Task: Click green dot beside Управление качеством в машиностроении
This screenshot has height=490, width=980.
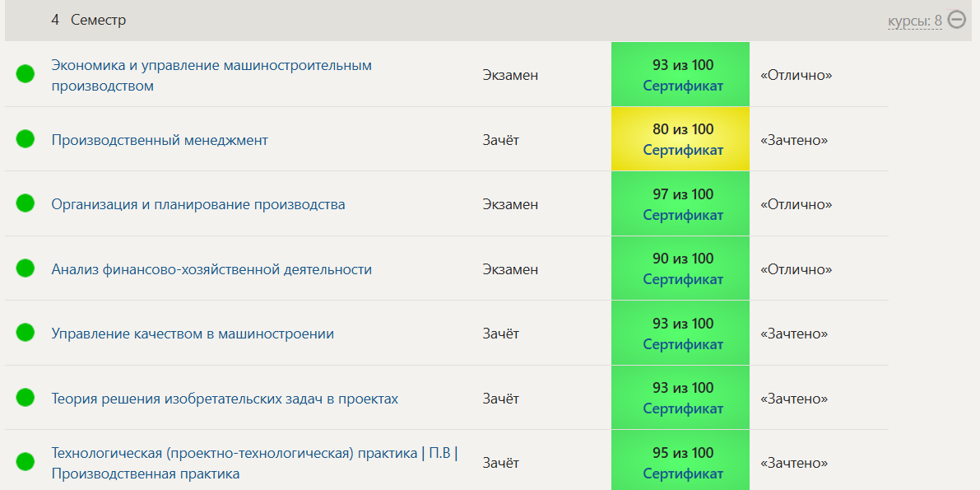Action: (26, 333)
